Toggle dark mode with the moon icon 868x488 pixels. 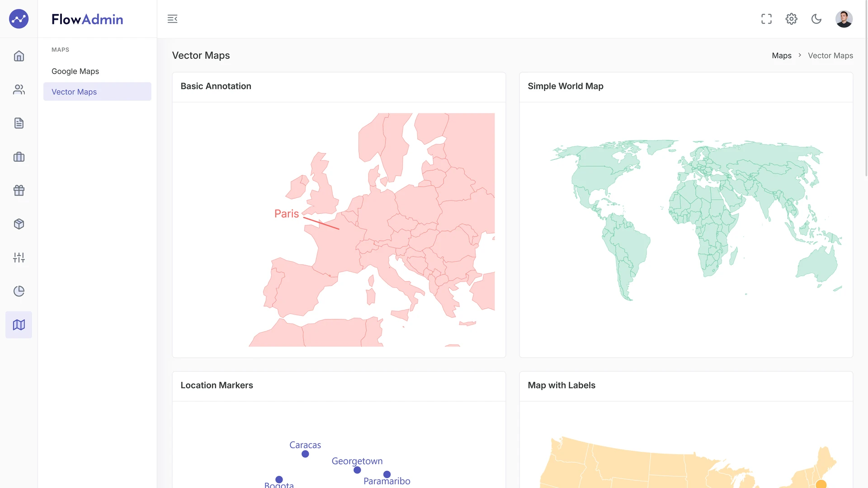[x=816, y=19]
